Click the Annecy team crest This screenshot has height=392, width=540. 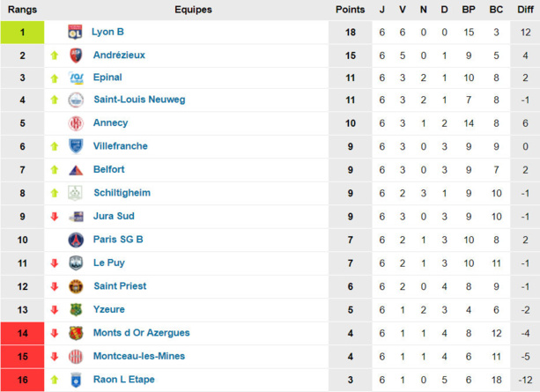76,123
